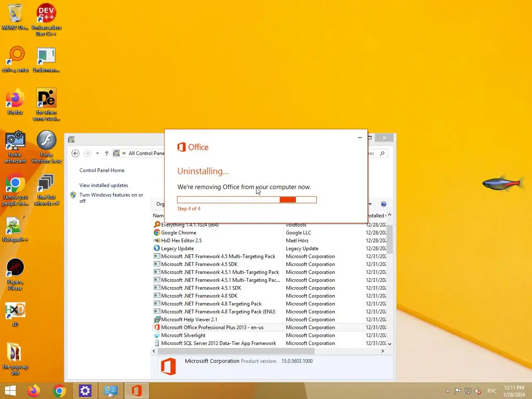Switch to Control Panel taskbar button

(111, 391)
